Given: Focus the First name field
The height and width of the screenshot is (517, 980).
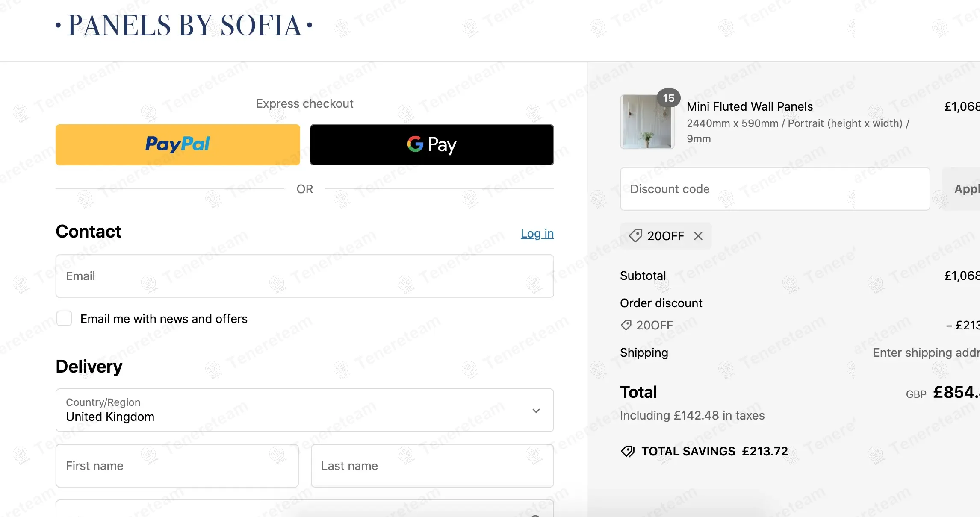Looking at the screenshot, I should (x=177, y=466).
